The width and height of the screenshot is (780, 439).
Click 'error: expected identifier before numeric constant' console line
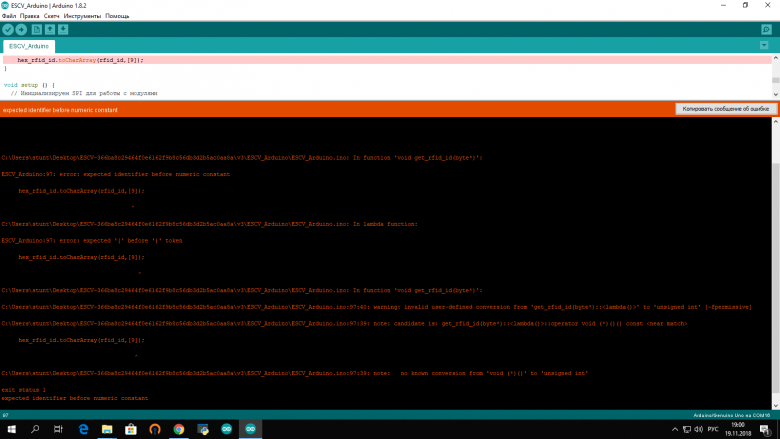click(115, 174)
